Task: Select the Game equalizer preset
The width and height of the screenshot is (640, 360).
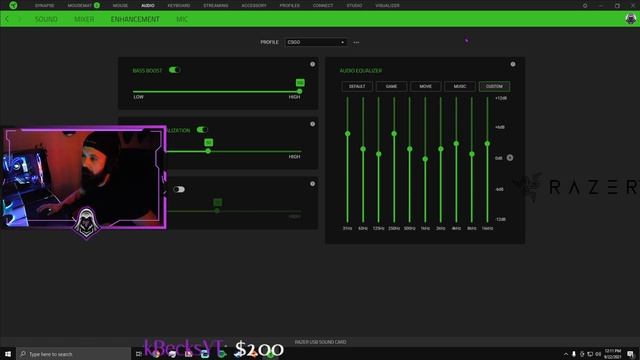Action: click(391, 86)
